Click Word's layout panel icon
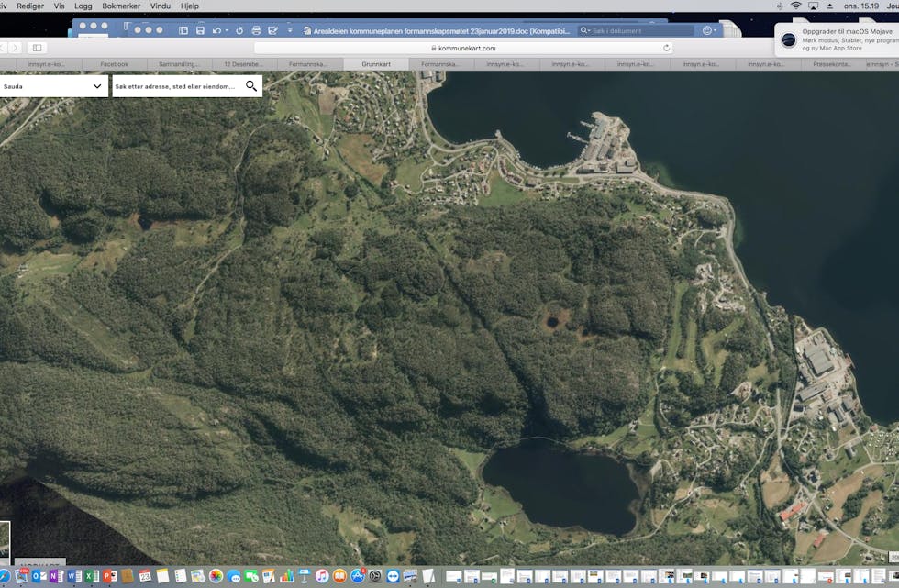Viewport: 899px width, 588px height. tap(183, 30)
